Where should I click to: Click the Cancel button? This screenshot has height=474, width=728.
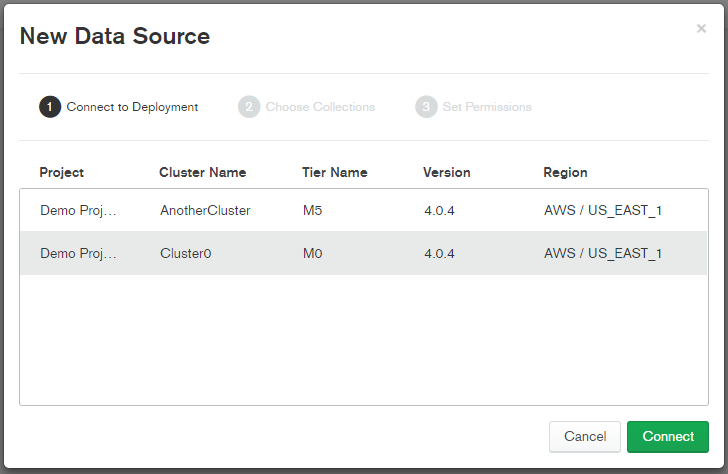585,436
